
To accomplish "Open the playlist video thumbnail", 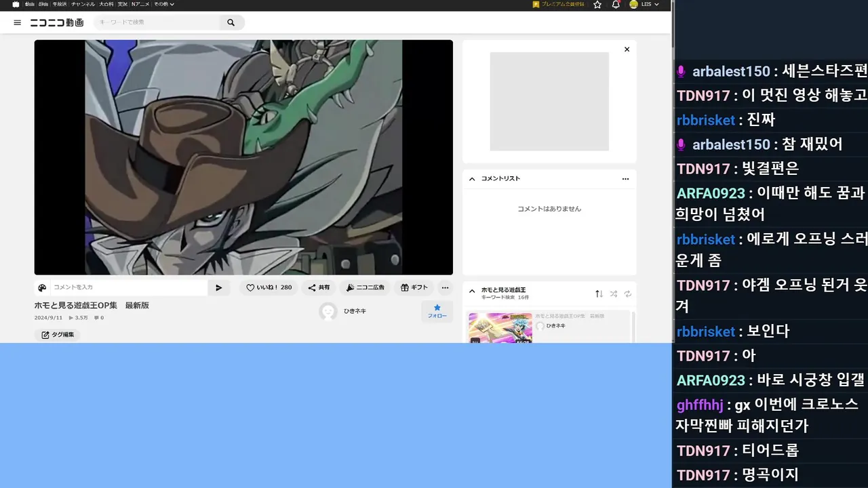I will click(500, 328).
